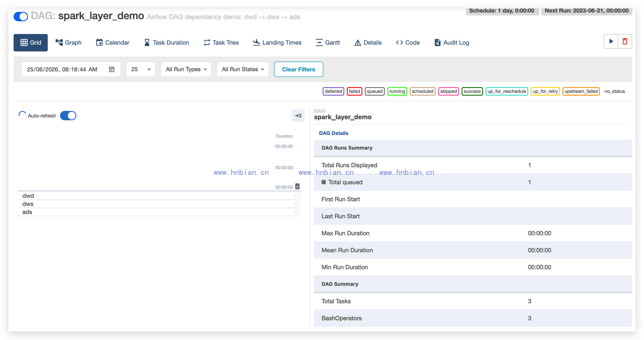Viewport: 644px width, 340px height.
Task: Open the number of runs dropdown showing 25
Action: pyautogui.click(x=140, y=69)
